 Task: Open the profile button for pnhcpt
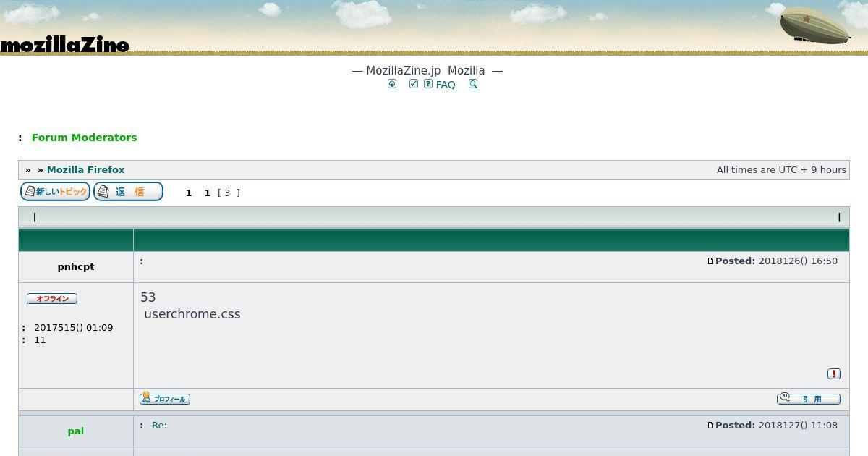point(165,399)
